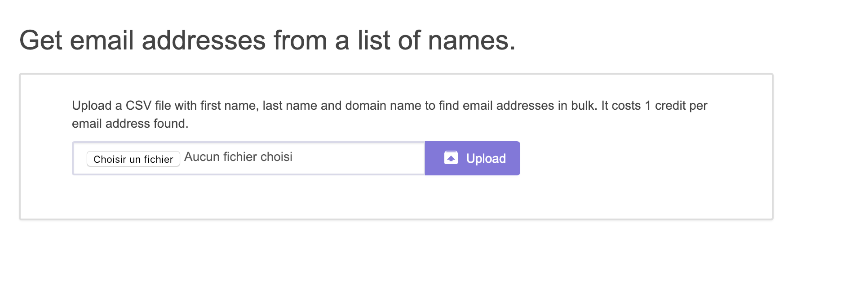The image size is (868, 304).
Task: Click the white arrow inside the Upload icon
Action: click(451, 159)
